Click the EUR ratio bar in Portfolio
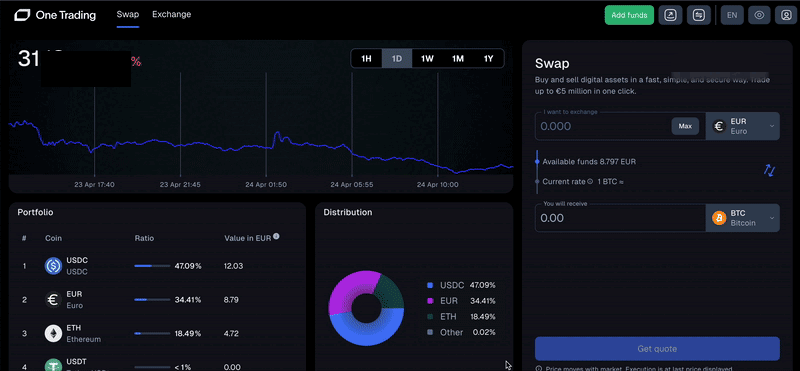Image resolution: width=800 pixels, height=371 pixels. click(152, 300)
